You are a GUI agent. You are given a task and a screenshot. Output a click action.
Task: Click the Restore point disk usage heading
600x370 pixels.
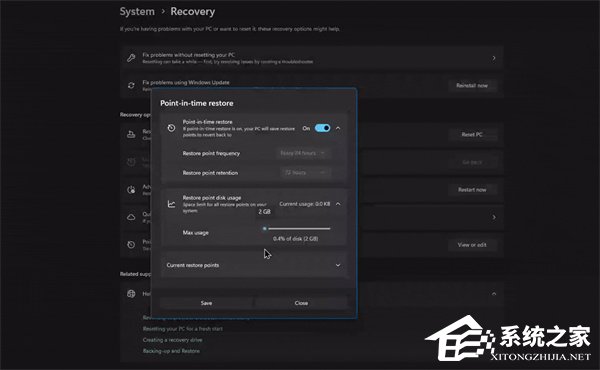[212, 198]
